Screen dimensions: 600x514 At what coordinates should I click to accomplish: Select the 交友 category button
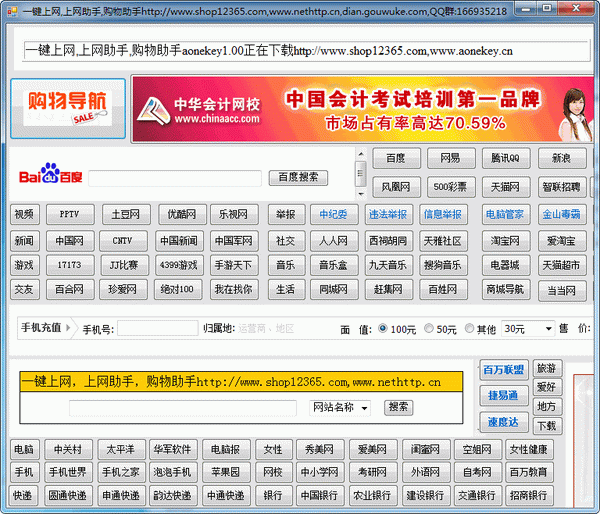coord(24,289)
